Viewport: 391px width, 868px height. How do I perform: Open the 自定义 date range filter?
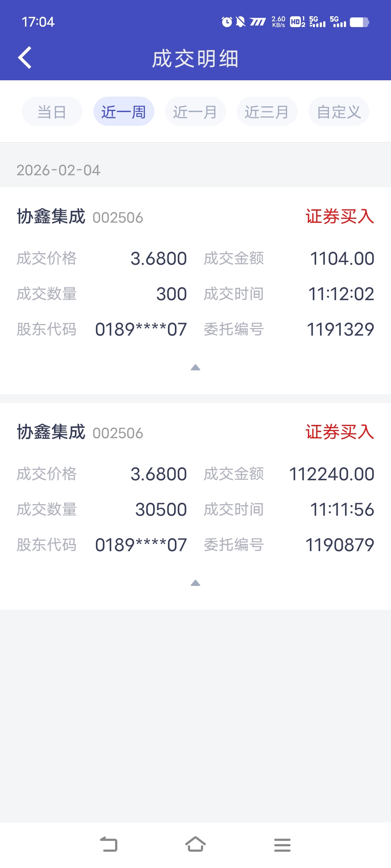(x=339, y=111)
